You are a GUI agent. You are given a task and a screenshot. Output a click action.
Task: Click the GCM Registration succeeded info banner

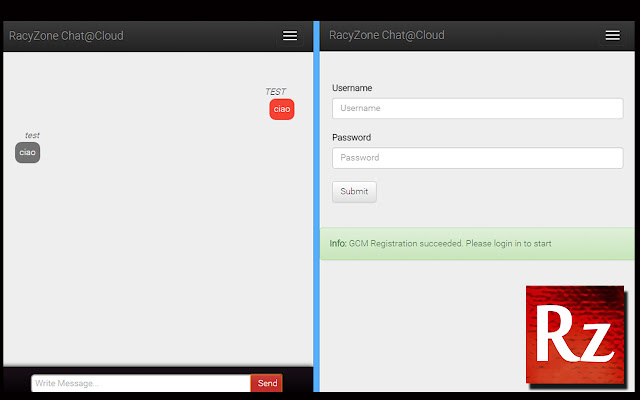pyautogui.click(x=477, y=244)
